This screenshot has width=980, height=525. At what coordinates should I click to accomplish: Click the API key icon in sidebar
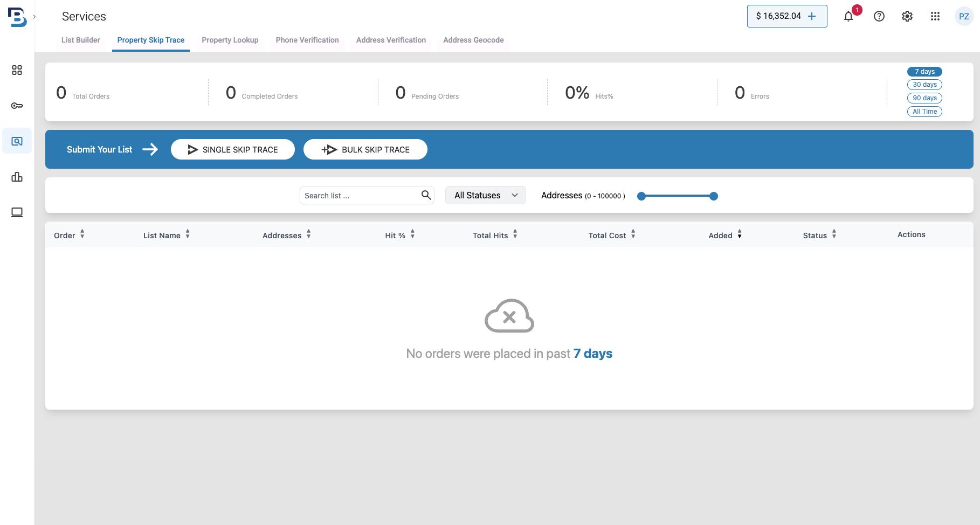[x=17, y=106]
